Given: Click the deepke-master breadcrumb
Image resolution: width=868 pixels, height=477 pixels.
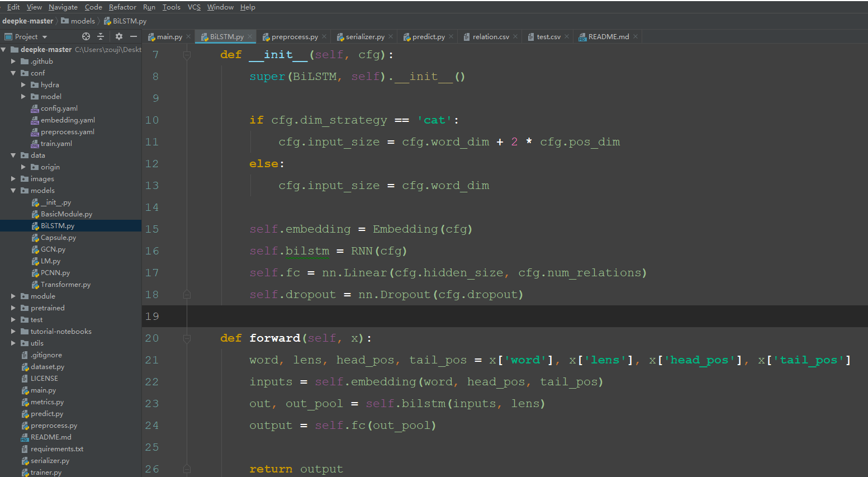Looking at the screenshot, I should [27, 20].
